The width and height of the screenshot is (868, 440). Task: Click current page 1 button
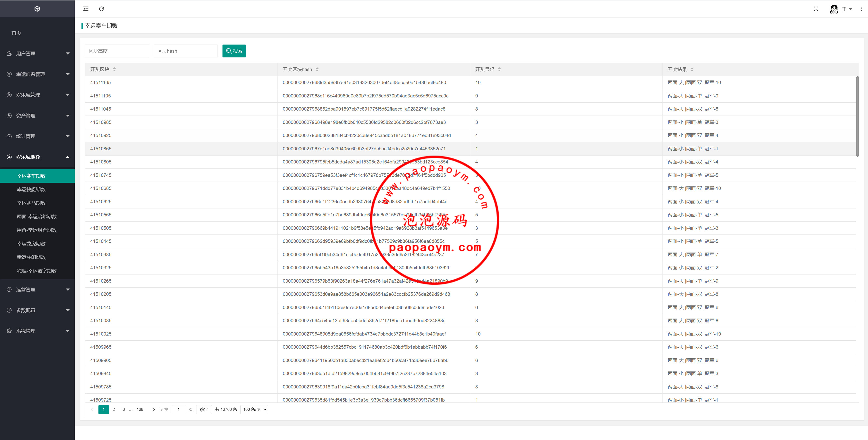click(103, 409)
